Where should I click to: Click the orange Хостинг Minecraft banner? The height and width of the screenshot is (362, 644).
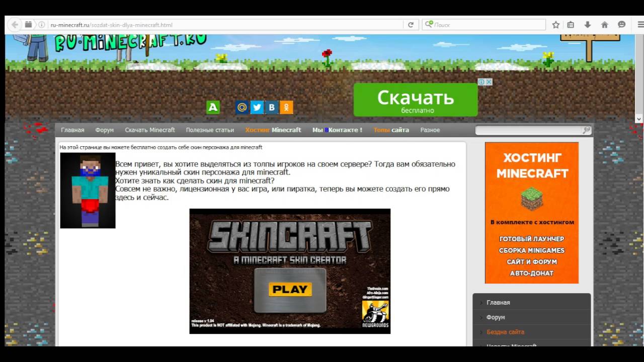tap(532, 213)
